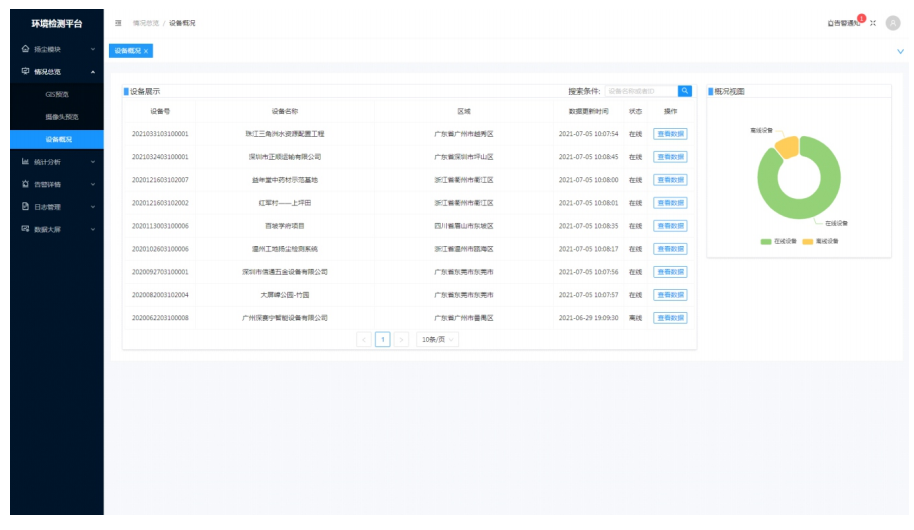Collapse the 情况总览 sidebar menu

pos(56,72)
